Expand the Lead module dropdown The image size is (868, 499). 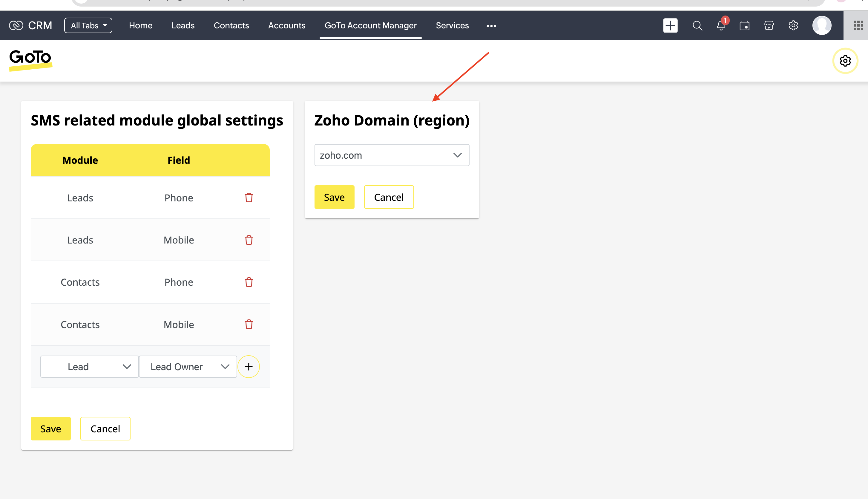(x=89, y=366)
